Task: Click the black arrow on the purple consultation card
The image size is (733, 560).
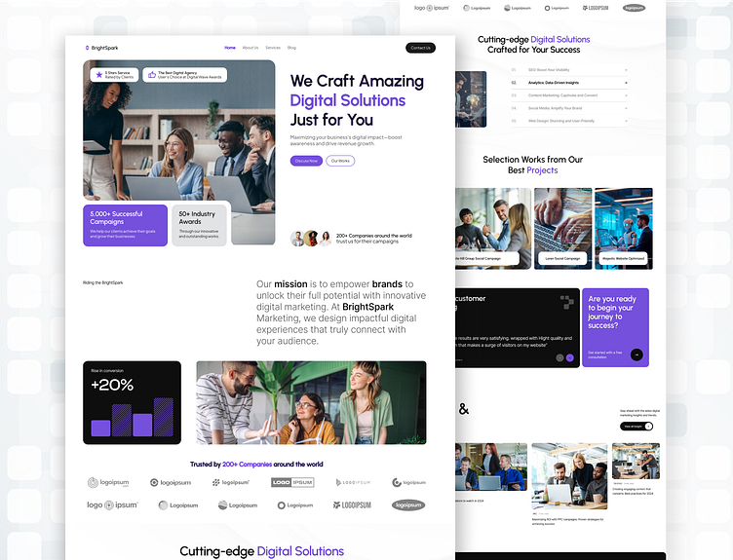Action: (637, 355)
